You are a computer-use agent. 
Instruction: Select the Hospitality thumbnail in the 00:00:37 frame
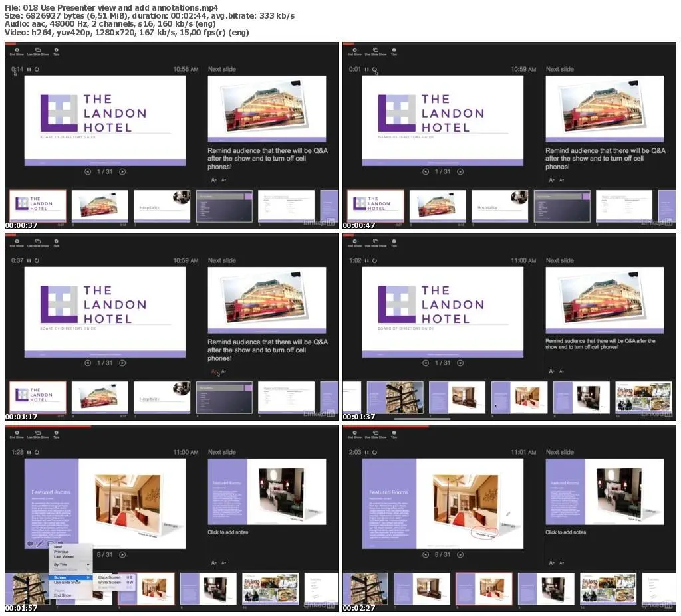pyautogui.click(x=162, y=206)
